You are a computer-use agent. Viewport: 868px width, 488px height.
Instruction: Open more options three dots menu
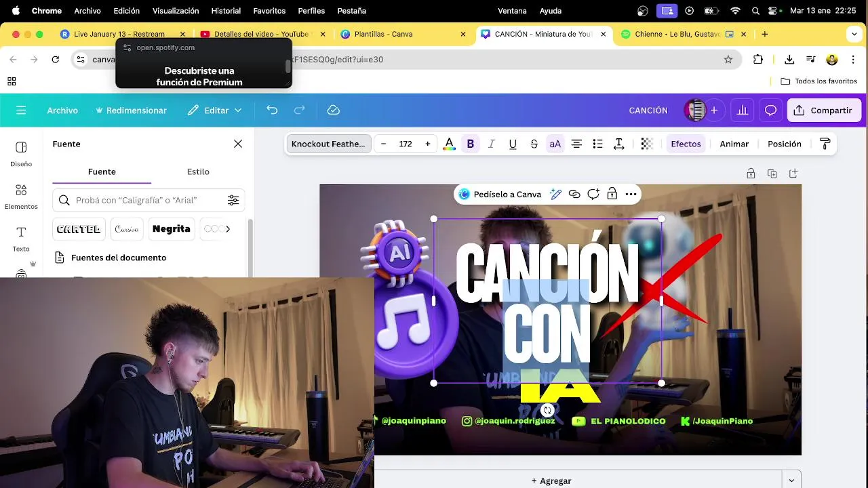click(x=631, y=195)
